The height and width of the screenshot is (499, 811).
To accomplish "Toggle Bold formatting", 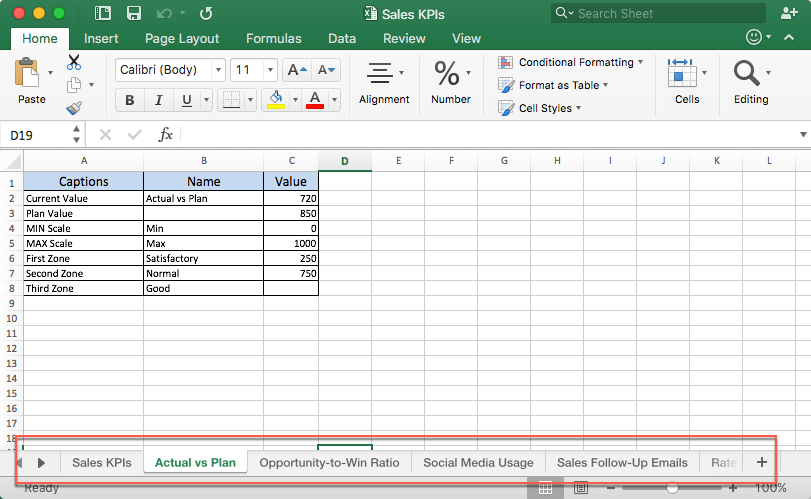I will click(129, 101).
